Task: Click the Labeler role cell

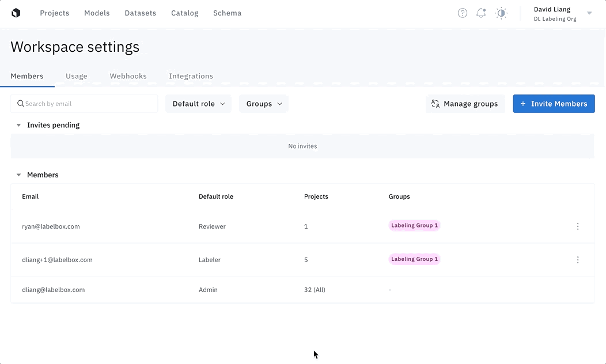Action: (210, 260)
